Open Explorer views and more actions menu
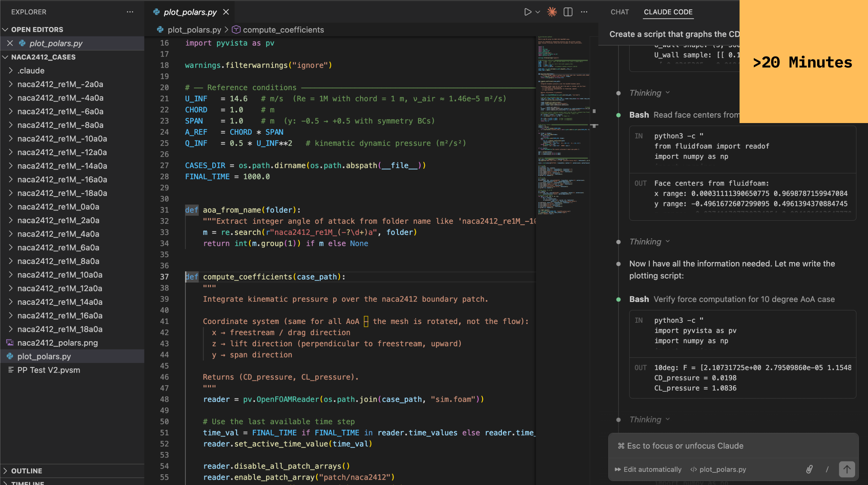 point(130,12)
